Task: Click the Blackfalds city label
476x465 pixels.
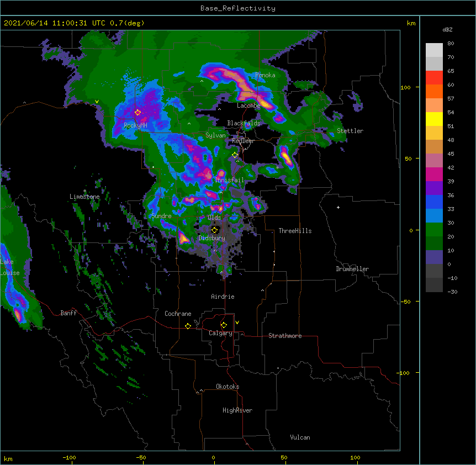Action: [x=244, y=123]
